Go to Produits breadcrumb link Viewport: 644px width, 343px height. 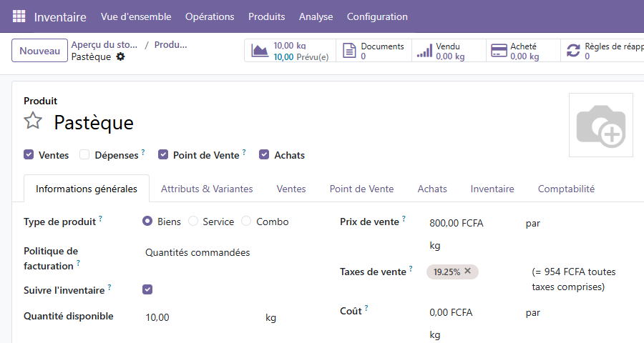coord(170,45)
